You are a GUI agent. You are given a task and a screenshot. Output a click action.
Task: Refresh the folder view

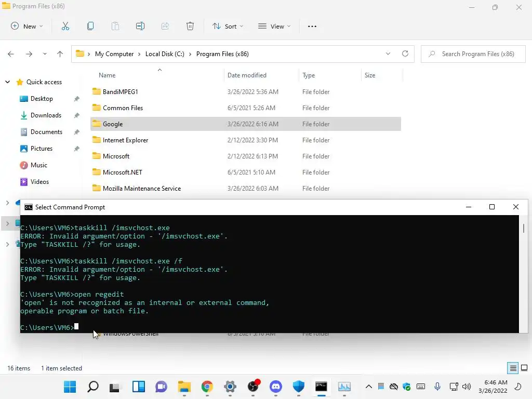coord(405,54)
